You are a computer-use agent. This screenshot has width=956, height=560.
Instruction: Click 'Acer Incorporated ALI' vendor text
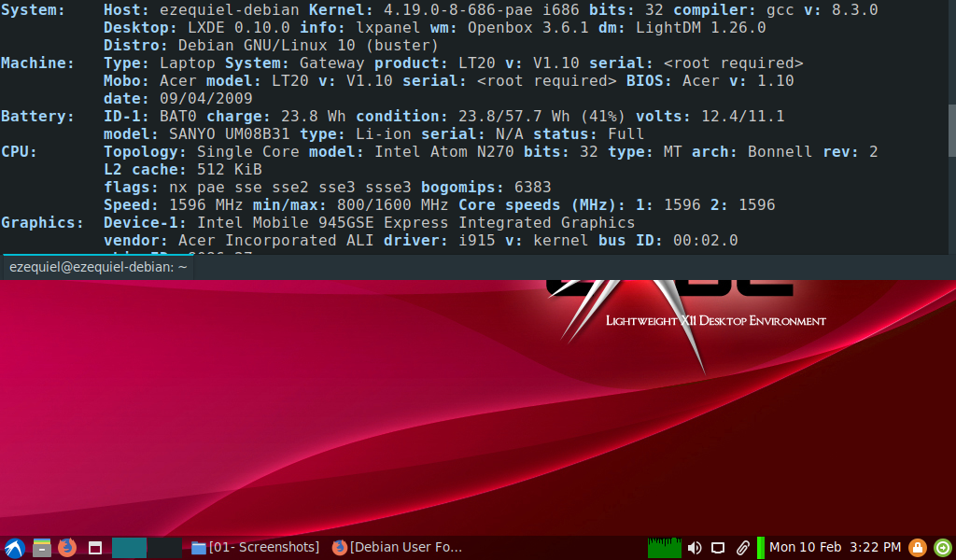(x=275, y=240)
